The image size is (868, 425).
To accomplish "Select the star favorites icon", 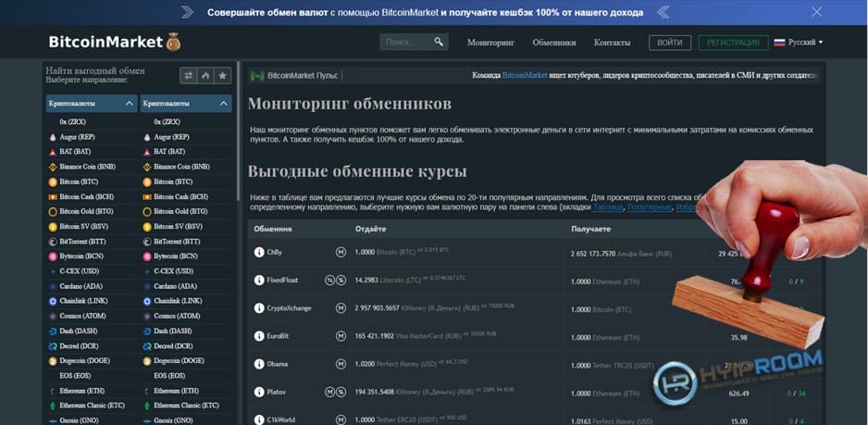I will click(x=222, y=75).
